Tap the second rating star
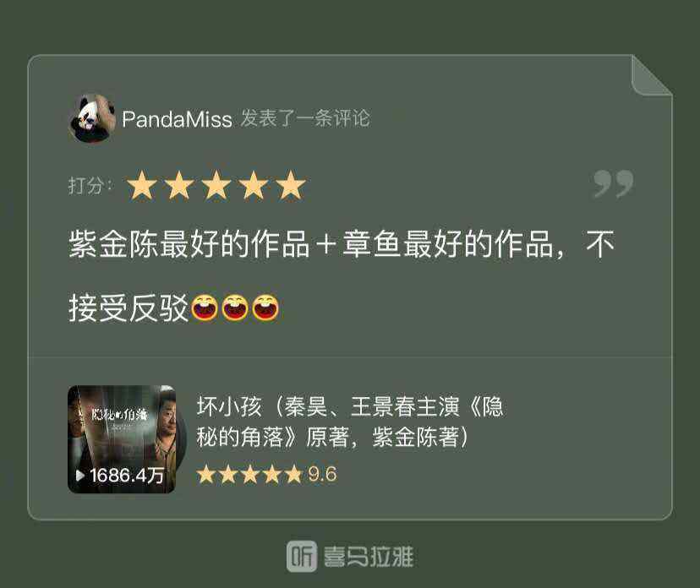The height and width of the screenshot is (588, 700). click(x=179, y=185)
